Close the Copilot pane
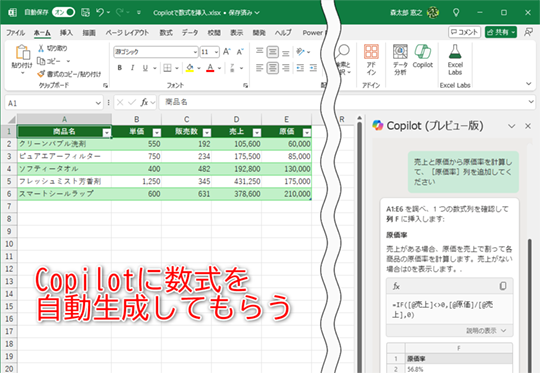540x373 pixels. 528,126
